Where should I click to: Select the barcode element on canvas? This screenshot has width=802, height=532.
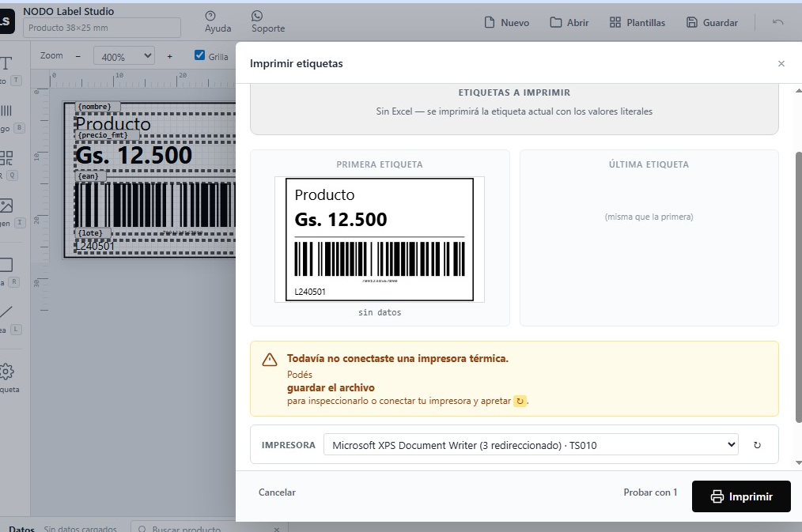(155, 205)
